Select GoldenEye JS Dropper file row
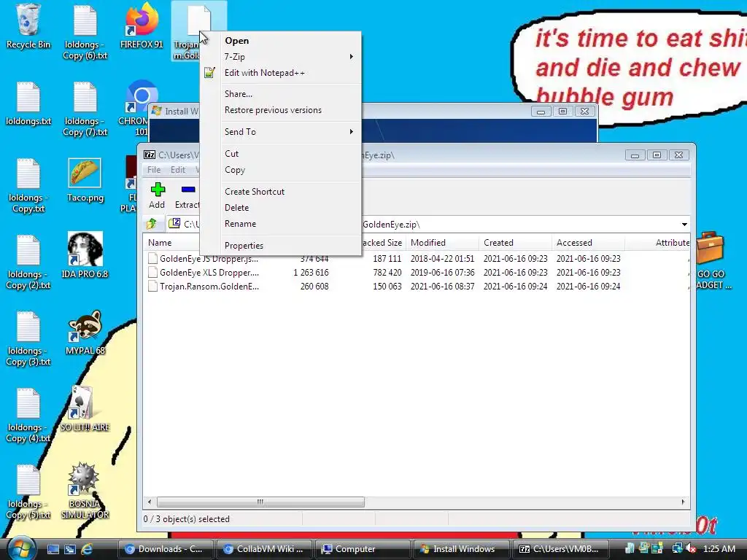747x560 pixels. (x=417, y=259)
